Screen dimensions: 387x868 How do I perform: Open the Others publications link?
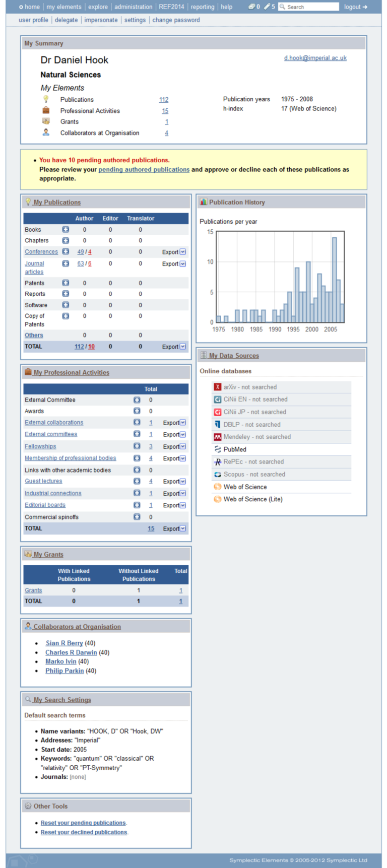click(x=34, y=335)
